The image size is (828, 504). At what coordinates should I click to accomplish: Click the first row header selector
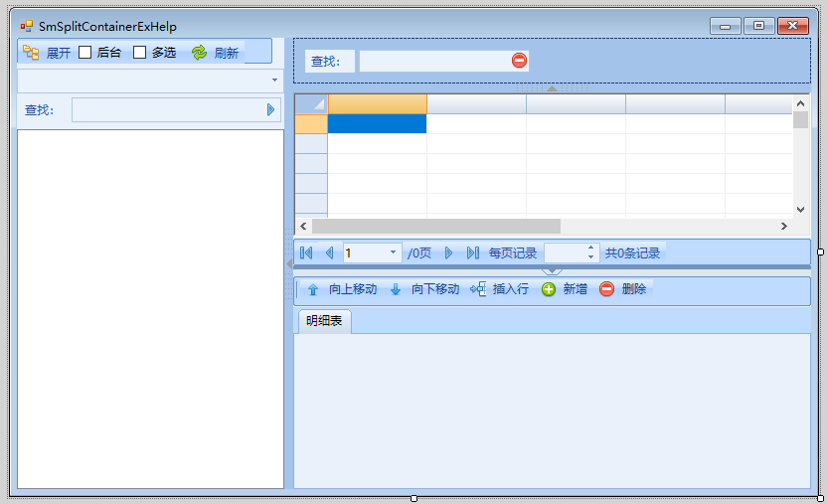coord(311,124)
